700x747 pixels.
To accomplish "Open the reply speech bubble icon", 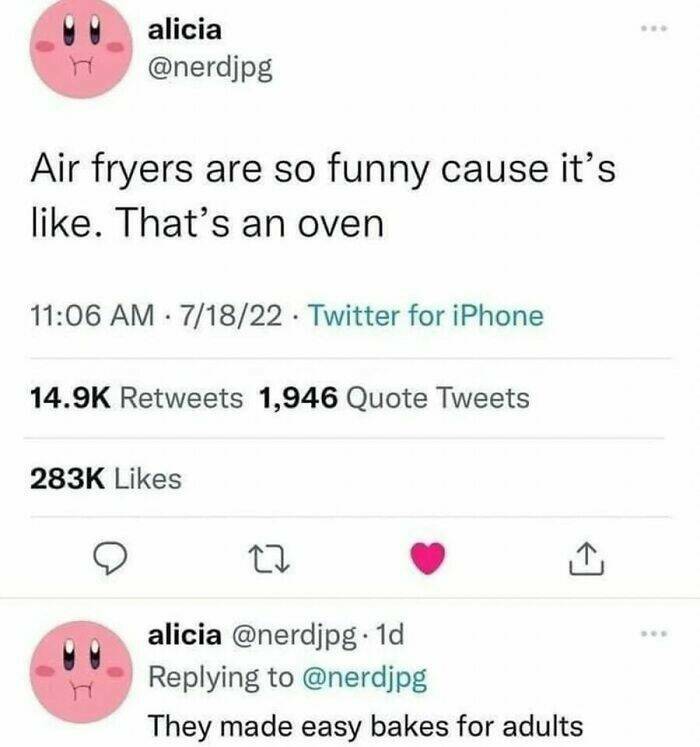I will (110, 558).
